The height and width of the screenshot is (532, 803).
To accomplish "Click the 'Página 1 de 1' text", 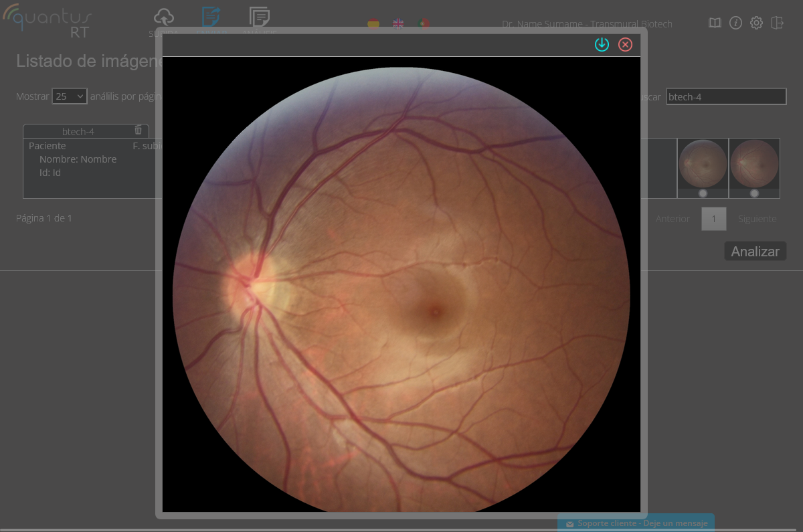I will tap(44, 218).
